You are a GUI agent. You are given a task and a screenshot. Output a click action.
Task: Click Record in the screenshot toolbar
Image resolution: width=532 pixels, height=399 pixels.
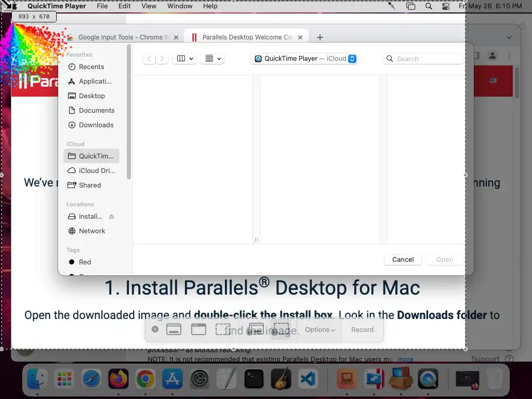coord(362,329)
